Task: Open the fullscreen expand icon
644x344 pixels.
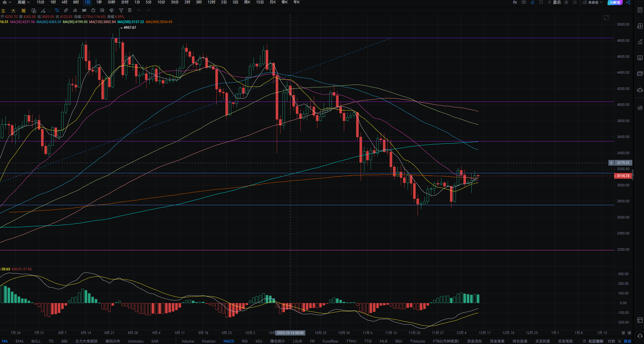Action: click(575, 2)
